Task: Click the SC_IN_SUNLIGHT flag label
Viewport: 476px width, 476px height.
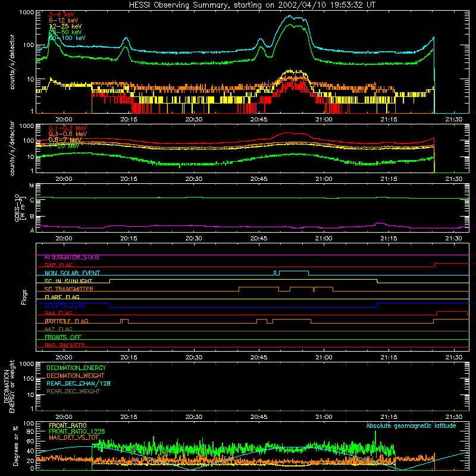Action: (68, 281)
